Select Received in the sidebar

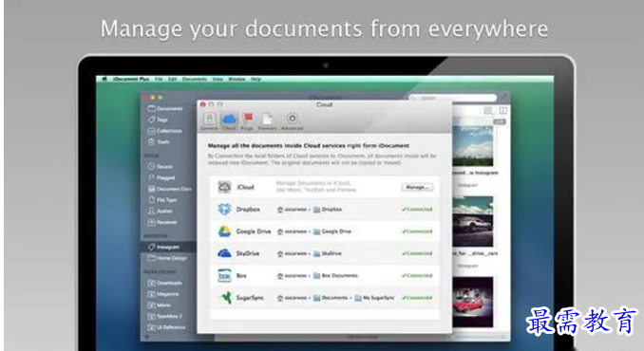click(x=162, y=222)
